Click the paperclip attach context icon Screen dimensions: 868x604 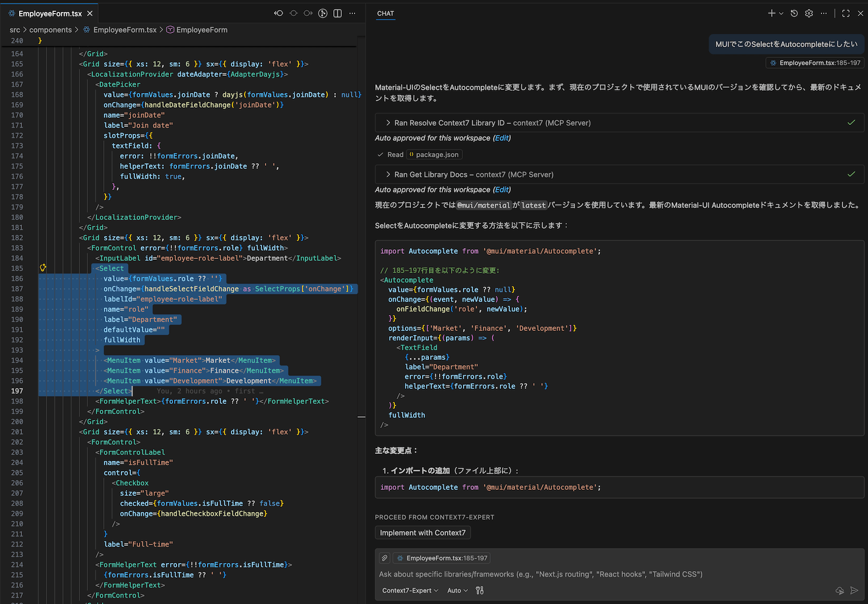pyautogui.click(x=385, y=558)
